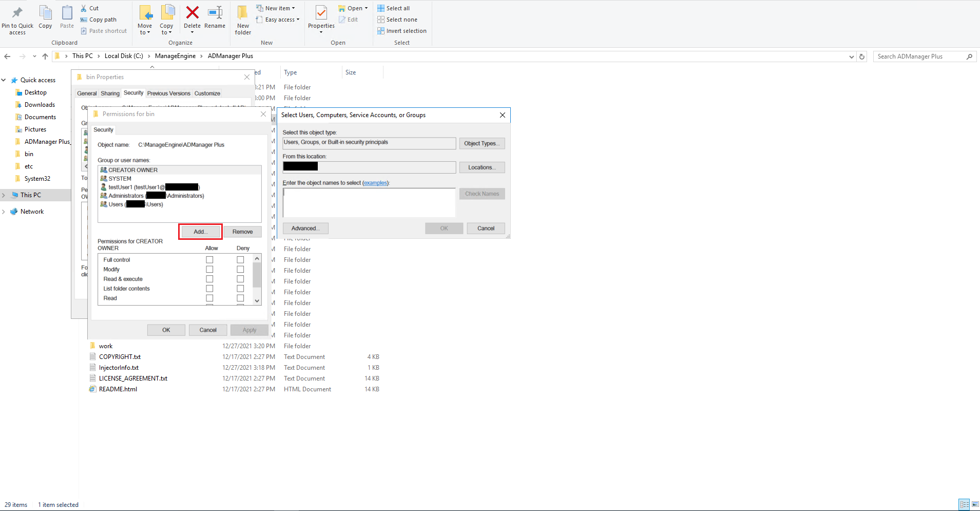Switch to Sharing tab in bin Properties
Image resolution: width=980 pixels, height=511 pixels.
pos(110,93)
